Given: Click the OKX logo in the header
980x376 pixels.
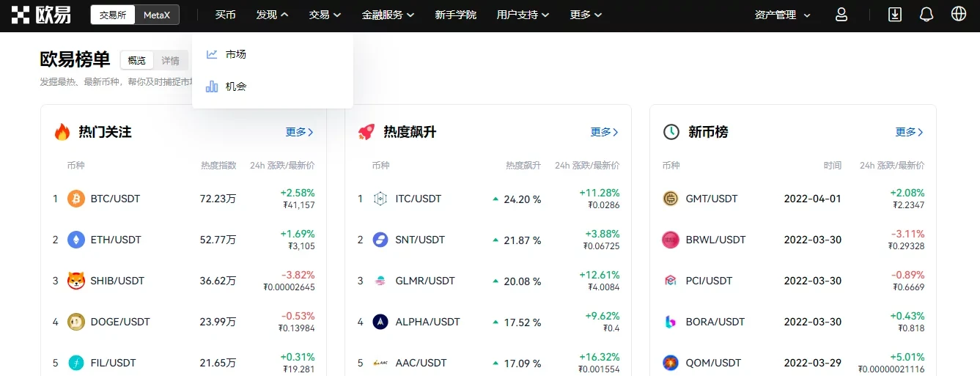Looking at the screenshot, I should coord(40,15).
